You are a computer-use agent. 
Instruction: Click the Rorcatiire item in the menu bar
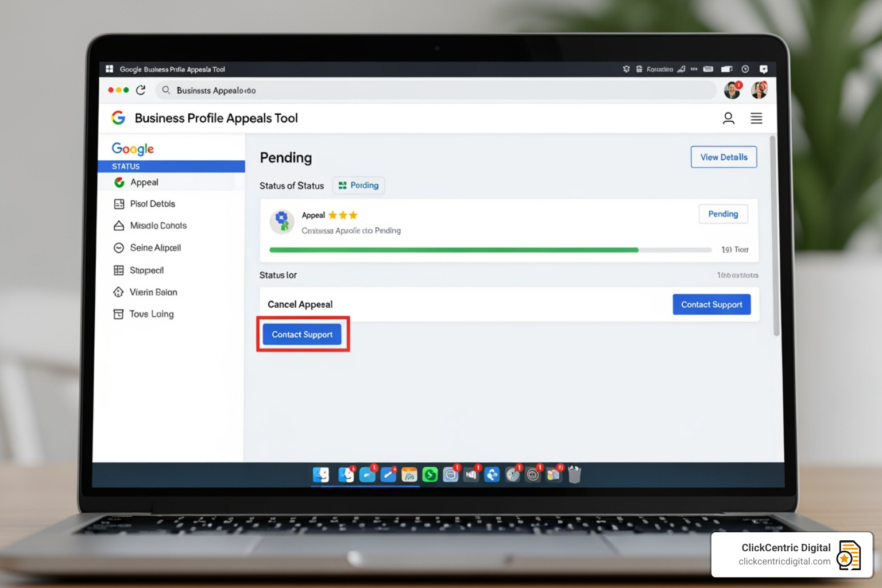(x=660, y=69)
